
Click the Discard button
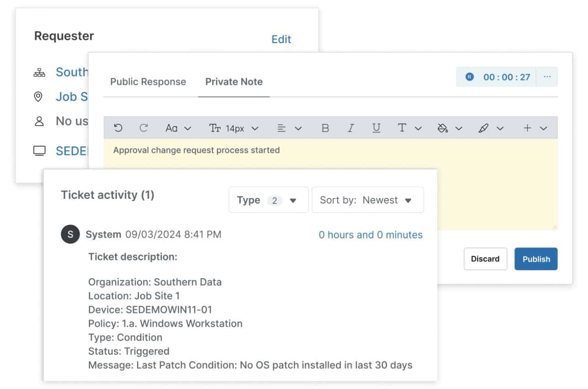(485, 259)
